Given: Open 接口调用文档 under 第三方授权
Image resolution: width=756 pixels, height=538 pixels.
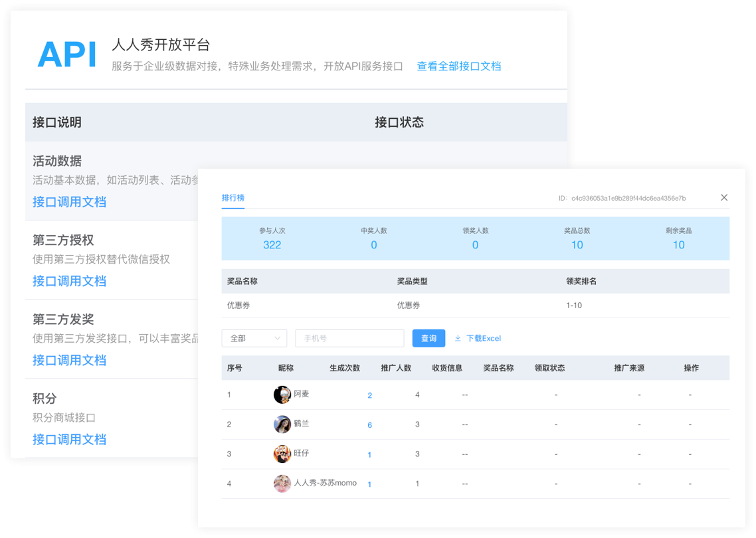Looking at the screenshot, I should [70, 281].
